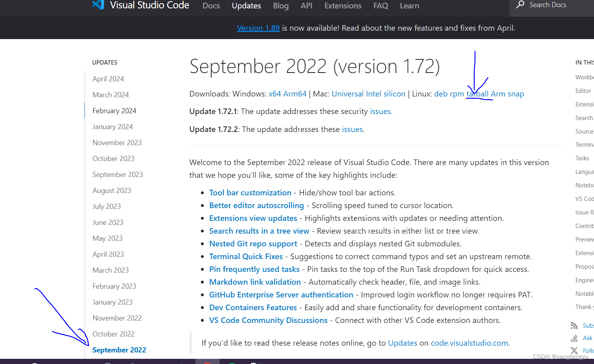Open Pin frequently used tasks link
The height and width of the screenshot is (364, 594).
254,269
